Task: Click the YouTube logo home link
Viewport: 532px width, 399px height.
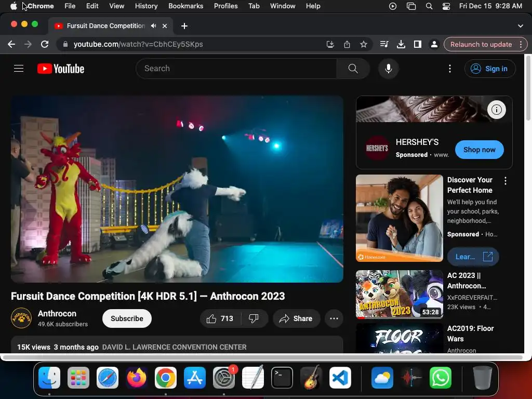Action: tap(61, 69)
